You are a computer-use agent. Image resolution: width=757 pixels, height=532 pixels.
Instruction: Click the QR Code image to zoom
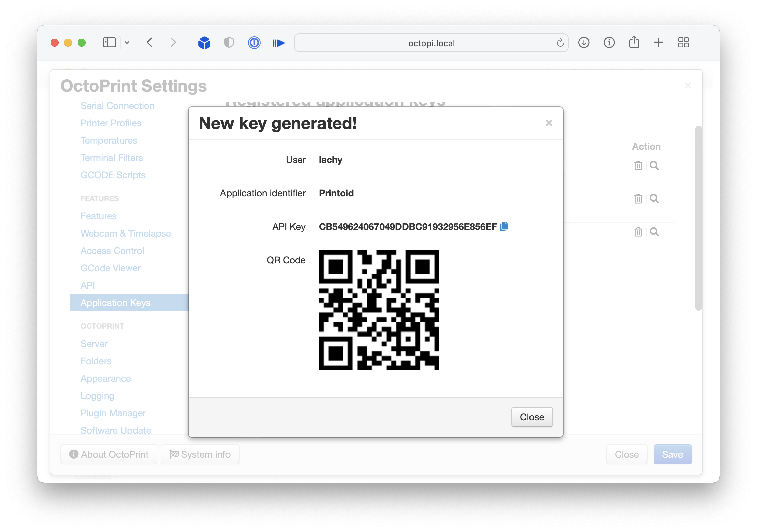(x=380, y=310)
